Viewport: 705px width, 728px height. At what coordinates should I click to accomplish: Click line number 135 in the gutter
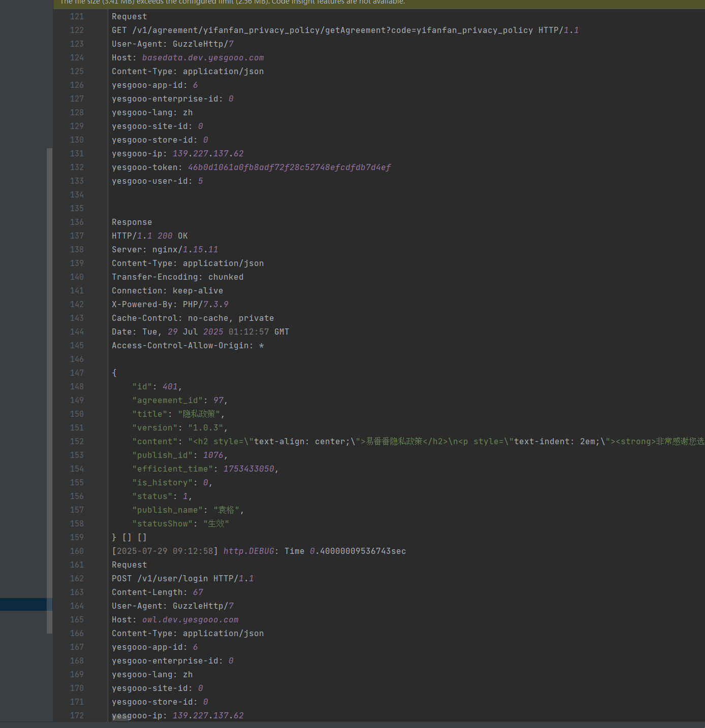77,209
